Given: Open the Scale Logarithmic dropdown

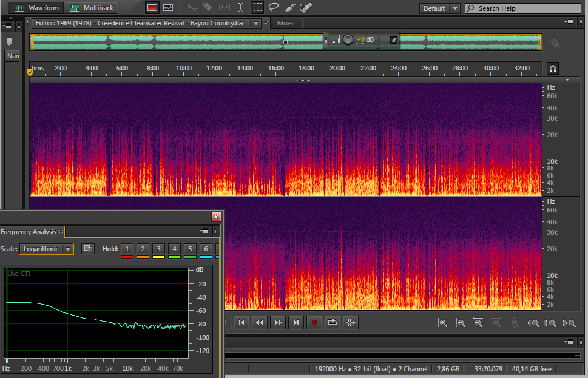Looking at the screenshot, I should tap(46, 249).
